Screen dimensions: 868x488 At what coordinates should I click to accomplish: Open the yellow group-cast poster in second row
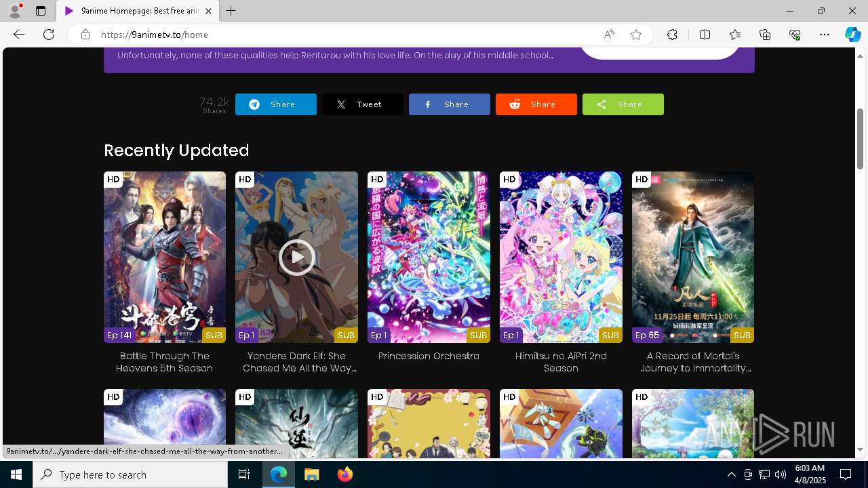coord(429,424)
